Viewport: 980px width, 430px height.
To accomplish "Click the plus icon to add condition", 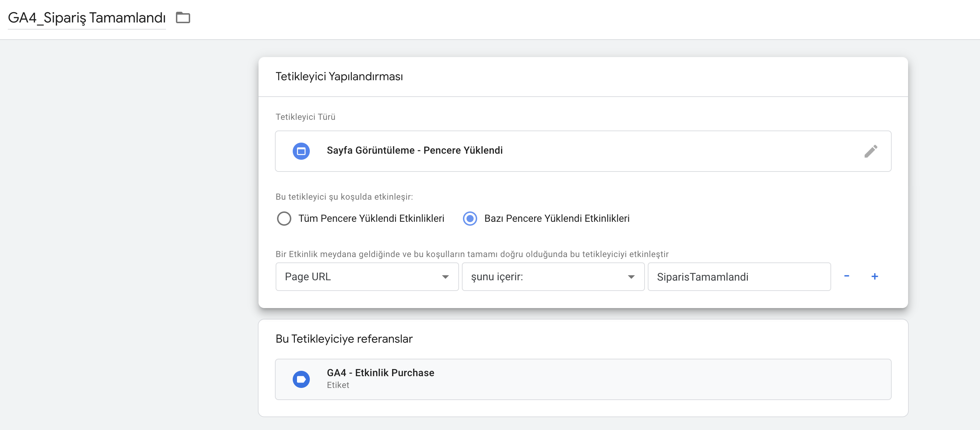I will [x=875, y=276].
